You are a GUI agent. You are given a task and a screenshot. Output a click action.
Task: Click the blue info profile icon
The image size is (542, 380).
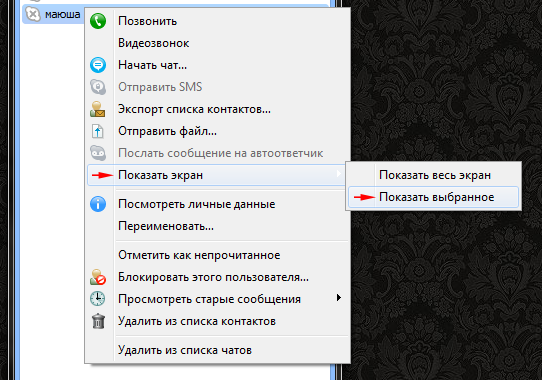[x=98, y=204]
